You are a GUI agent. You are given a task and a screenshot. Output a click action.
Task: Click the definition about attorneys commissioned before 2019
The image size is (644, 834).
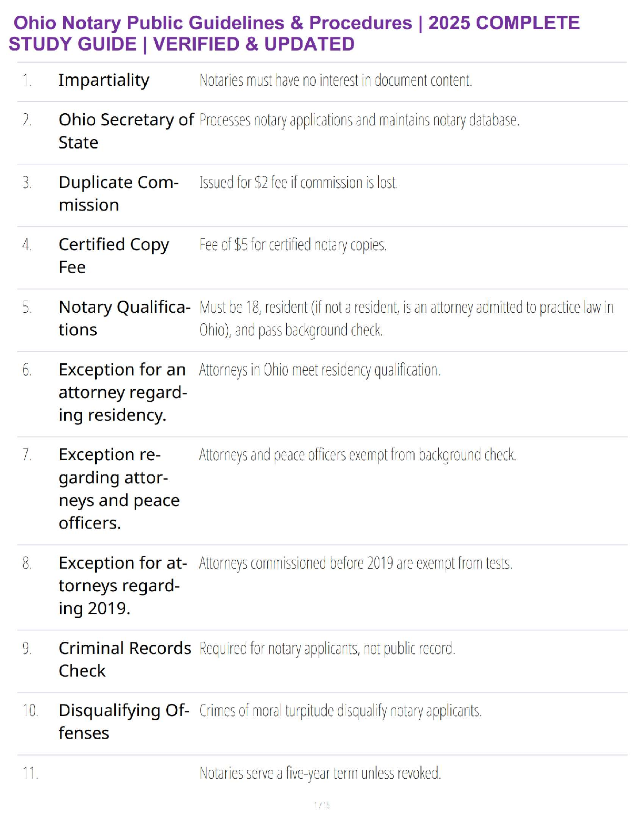click(355, 563)
